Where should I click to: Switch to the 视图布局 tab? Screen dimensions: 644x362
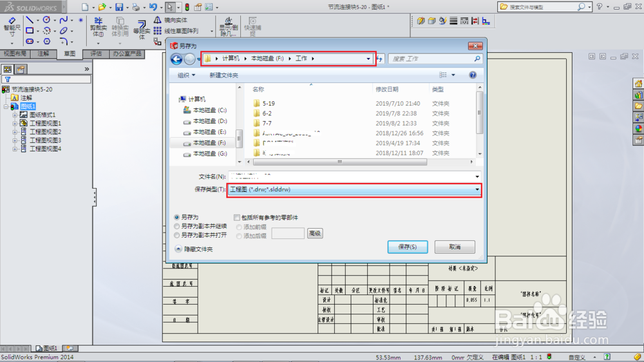[15, 54]
